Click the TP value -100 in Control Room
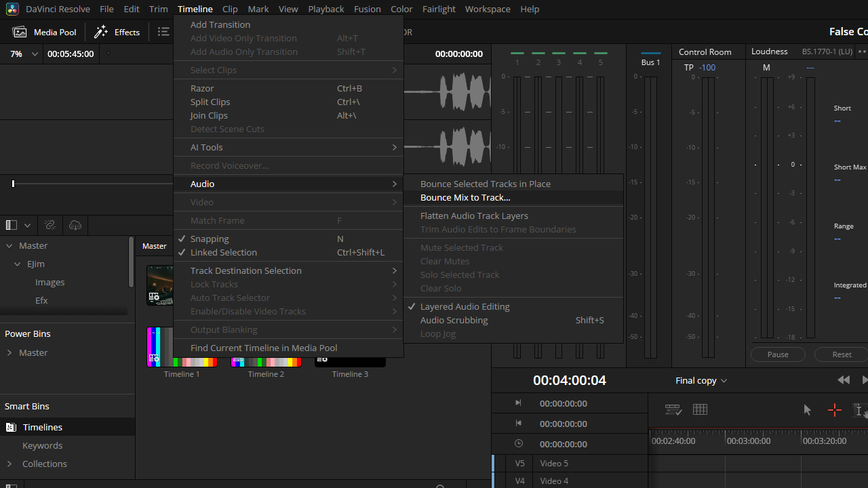Viewport: 868px width, 488px height. pyautogui.click(x=707, y=67)
